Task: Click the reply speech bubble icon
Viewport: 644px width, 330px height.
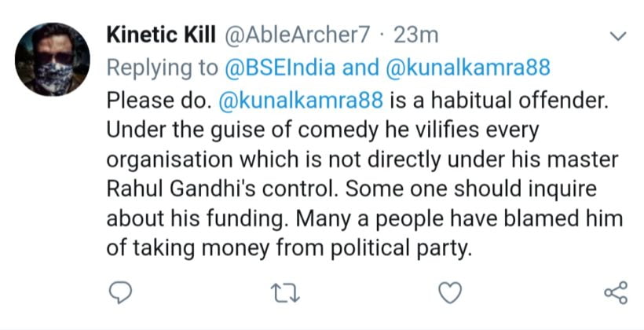Action: [x=118, y=293]
